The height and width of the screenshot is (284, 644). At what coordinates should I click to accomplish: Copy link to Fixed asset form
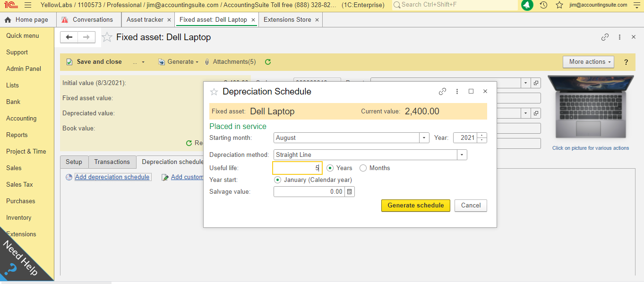[605, 37]
